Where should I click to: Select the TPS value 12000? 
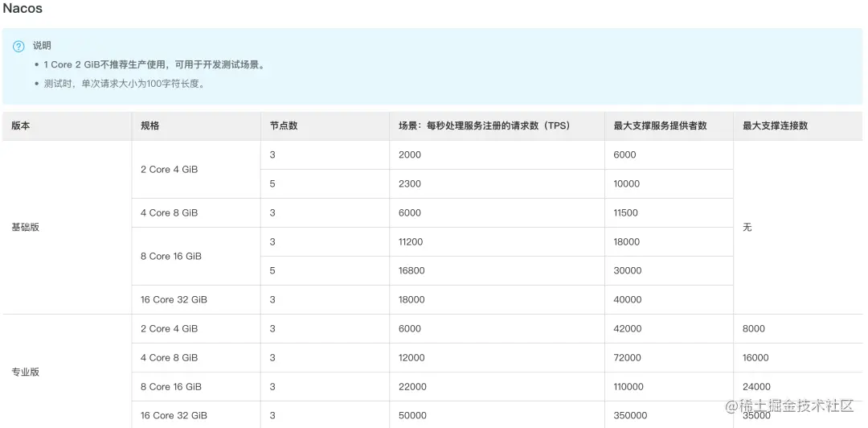coord(411,357)
